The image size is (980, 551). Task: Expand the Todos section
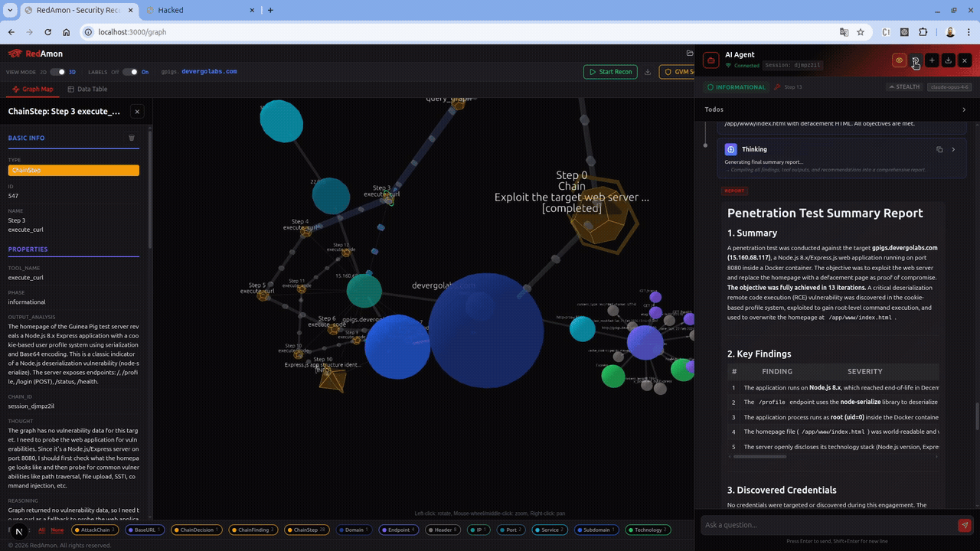click(963, 109)
